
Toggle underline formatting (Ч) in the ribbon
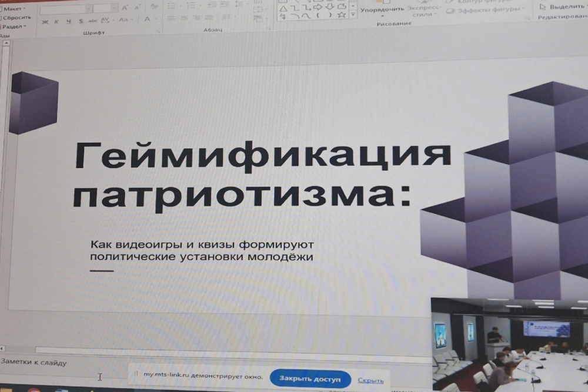pyautogui.click(x=68, y=21)
